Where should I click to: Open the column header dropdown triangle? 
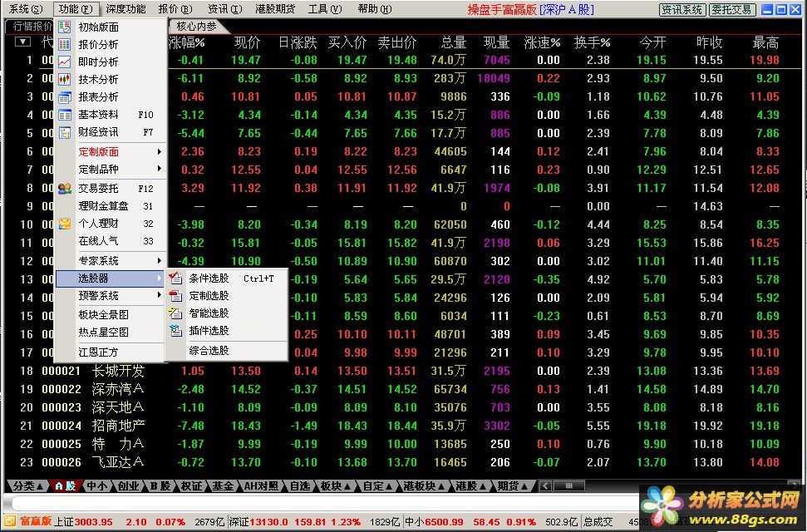[22, 42]
